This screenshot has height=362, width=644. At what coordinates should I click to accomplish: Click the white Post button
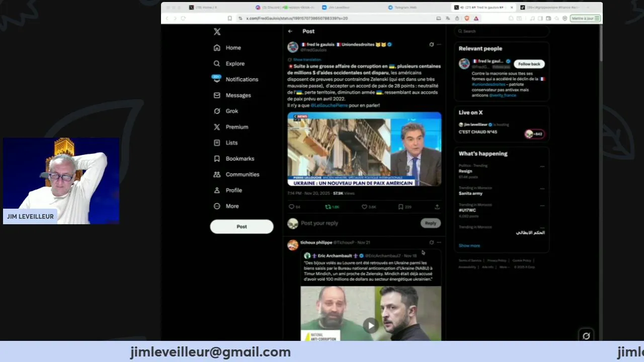(x=242, y=226)
